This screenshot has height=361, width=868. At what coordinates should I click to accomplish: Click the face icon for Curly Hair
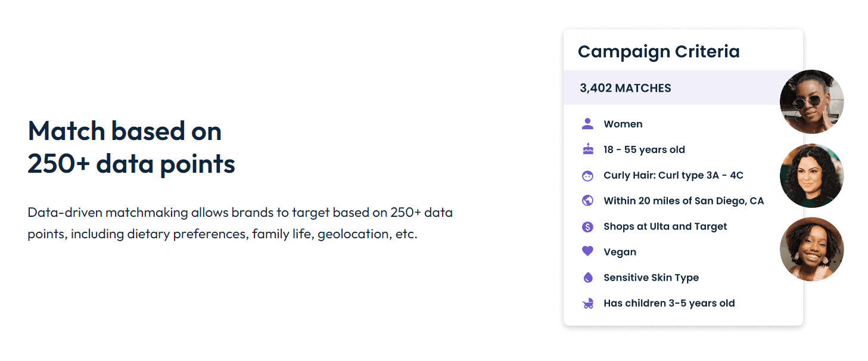[587, 176]
